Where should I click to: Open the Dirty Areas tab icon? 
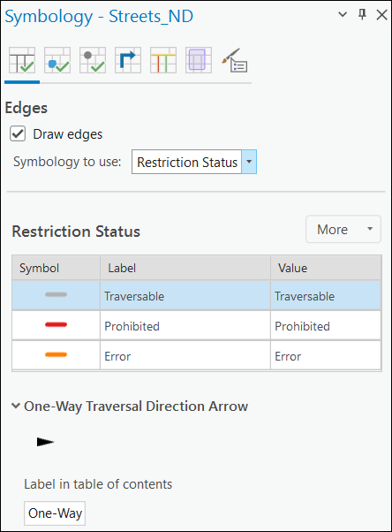tap(163, 60)
